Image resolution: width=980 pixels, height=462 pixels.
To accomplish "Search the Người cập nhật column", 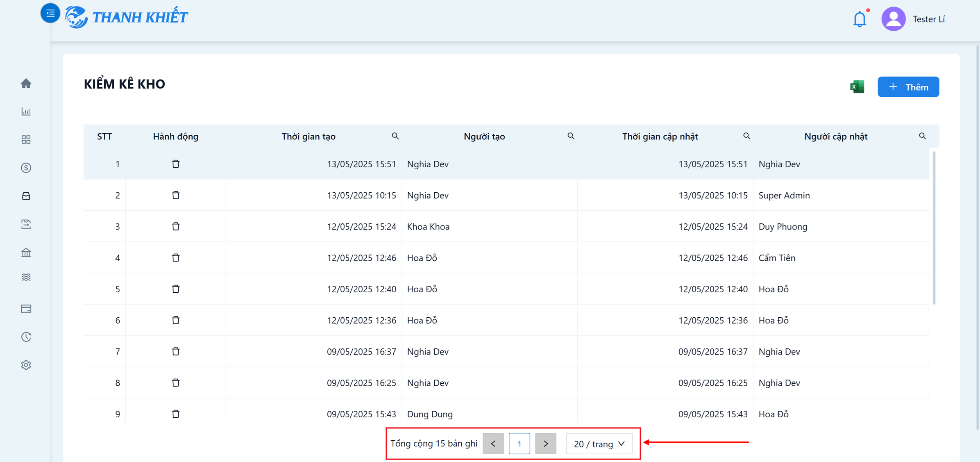I will click(923, 136).
